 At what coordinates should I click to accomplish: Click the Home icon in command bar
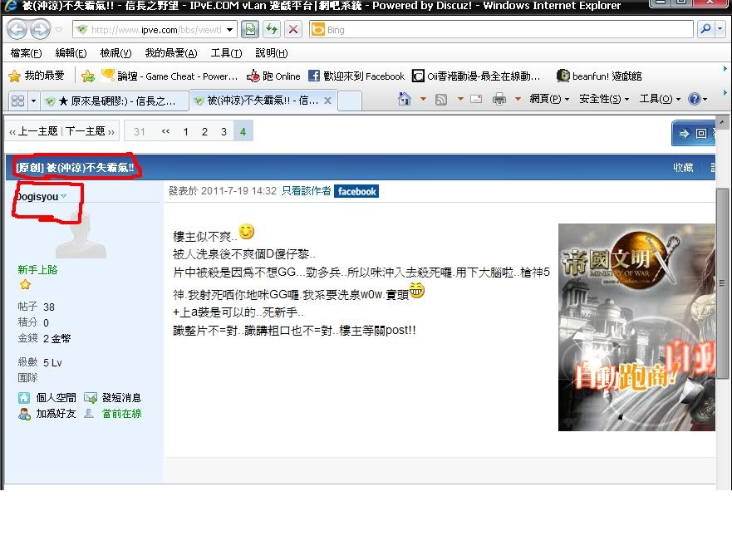tap(405, 99)
